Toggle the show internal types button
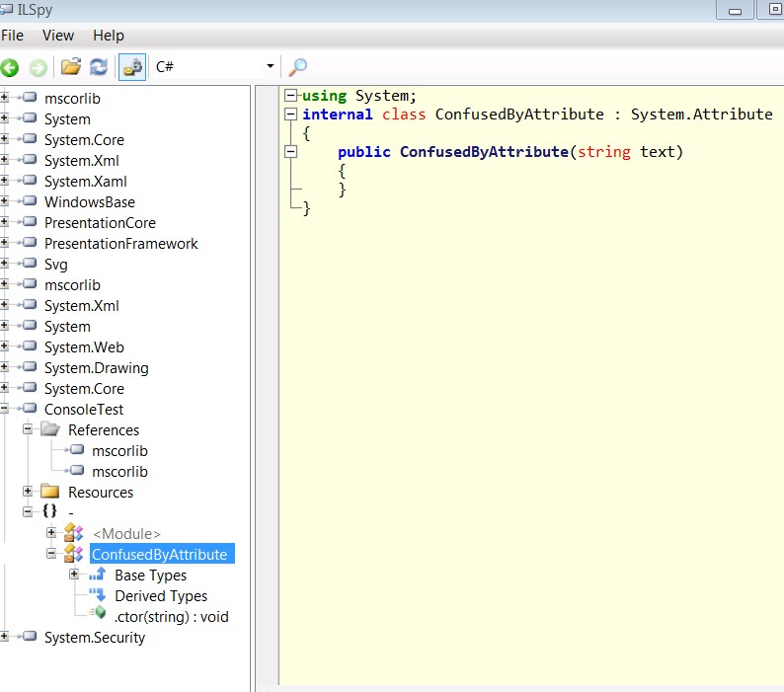 132,67
